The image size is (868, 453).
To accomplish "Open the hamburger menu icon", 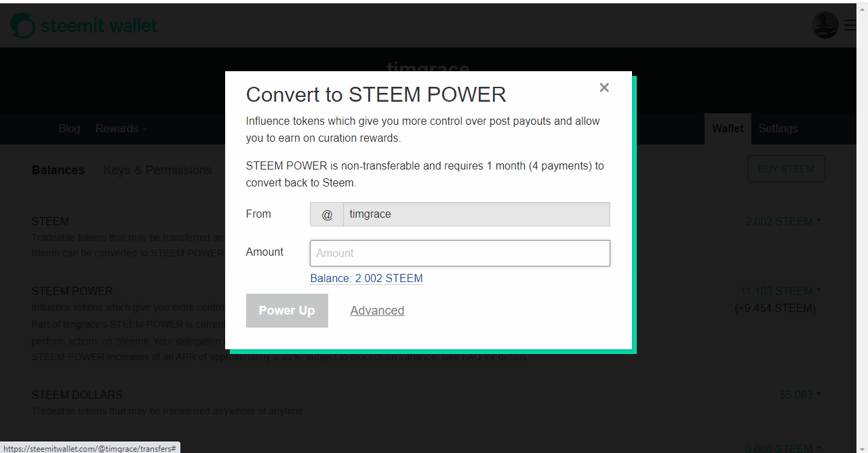I will 850,26.
